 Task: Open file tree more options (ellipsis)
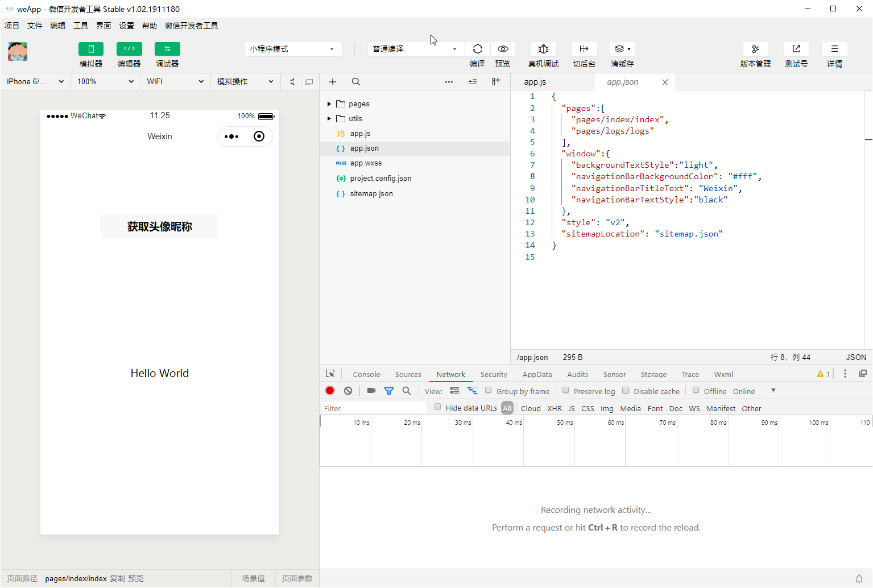click(x=449, y=82)
